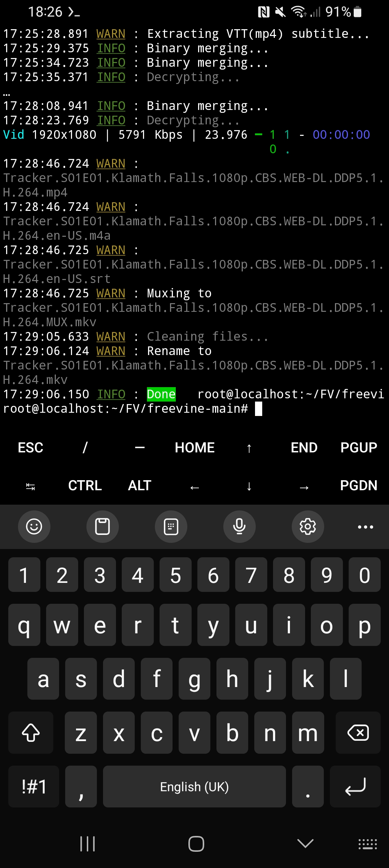
Task: Toggle the ALT modifier key
Action: [x=140, y=486]
